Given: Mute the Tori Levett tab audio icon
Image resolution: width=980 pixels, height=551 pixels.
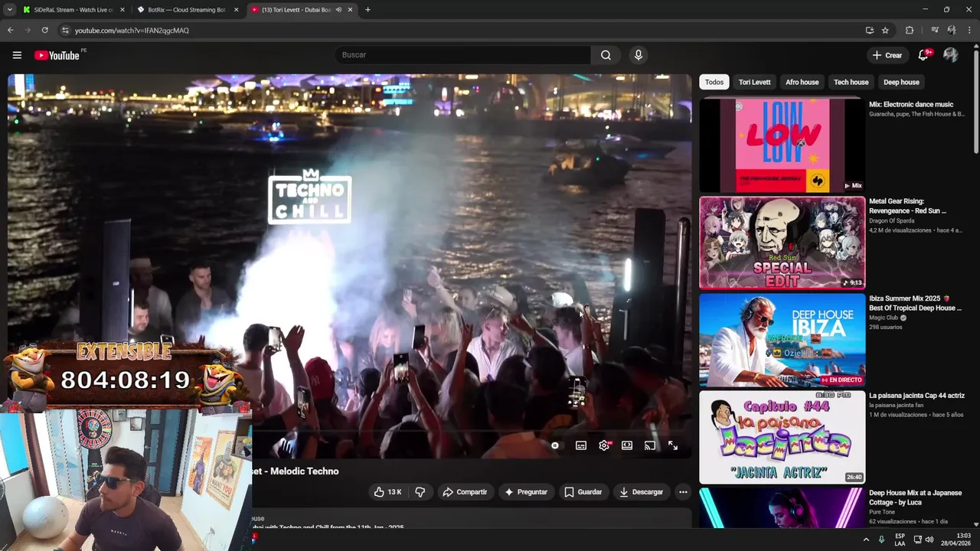Looking at the screenshot, I should pos(338,10).
